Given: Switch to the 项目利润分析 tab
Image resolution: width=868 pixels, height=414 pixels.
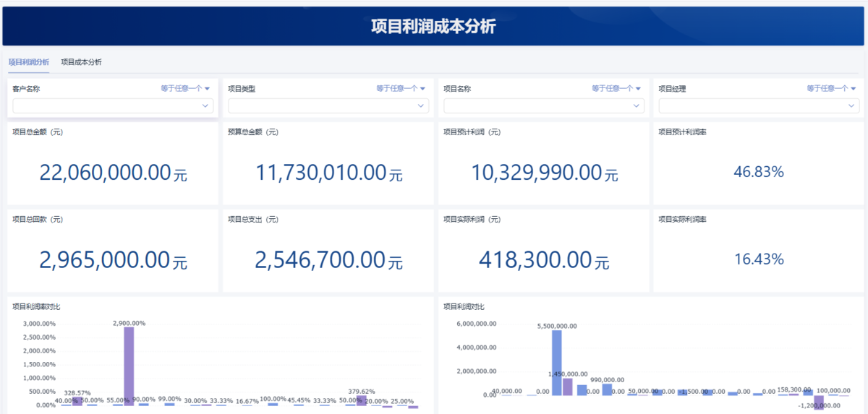Looking at the screenshot, I should [x=29, y=62].
